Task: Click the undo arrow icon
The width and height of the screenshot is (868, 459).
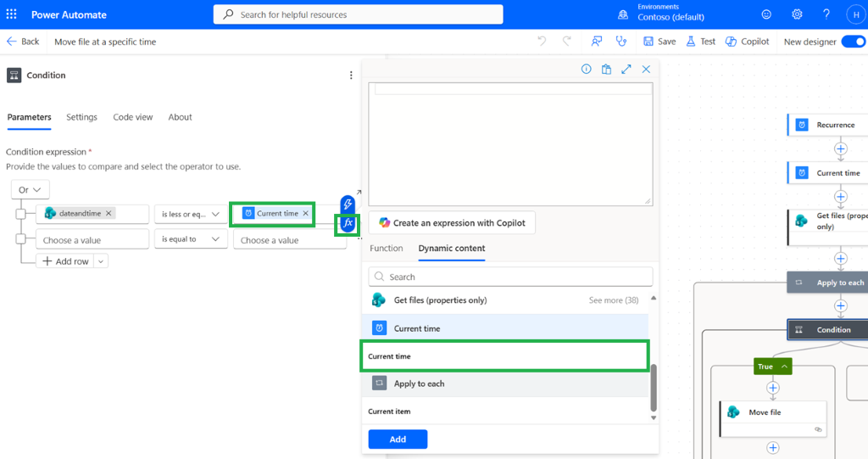Action: click(x=542, y=42)
